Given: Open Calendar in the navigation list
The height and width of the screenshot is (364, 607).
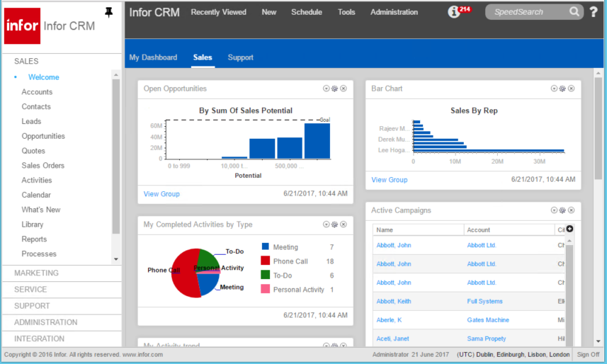Looking at the screenshot, I should (x=36, y=195).
